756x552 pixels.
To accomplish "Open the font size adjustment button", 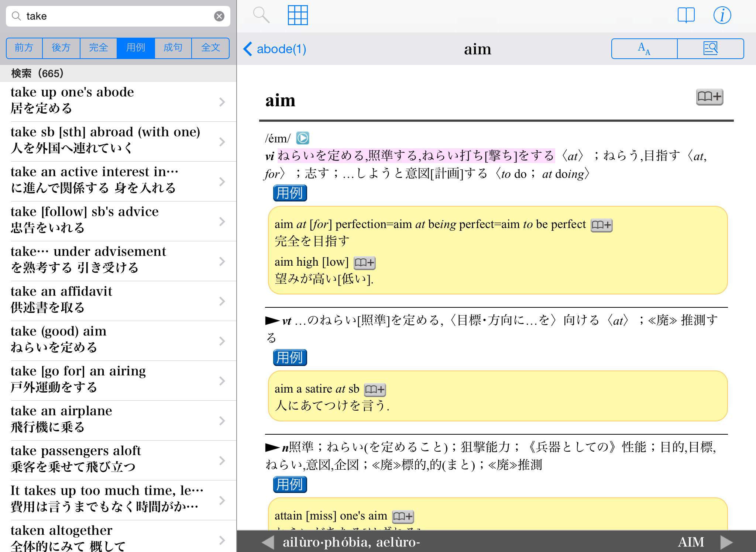I will 644,49.
